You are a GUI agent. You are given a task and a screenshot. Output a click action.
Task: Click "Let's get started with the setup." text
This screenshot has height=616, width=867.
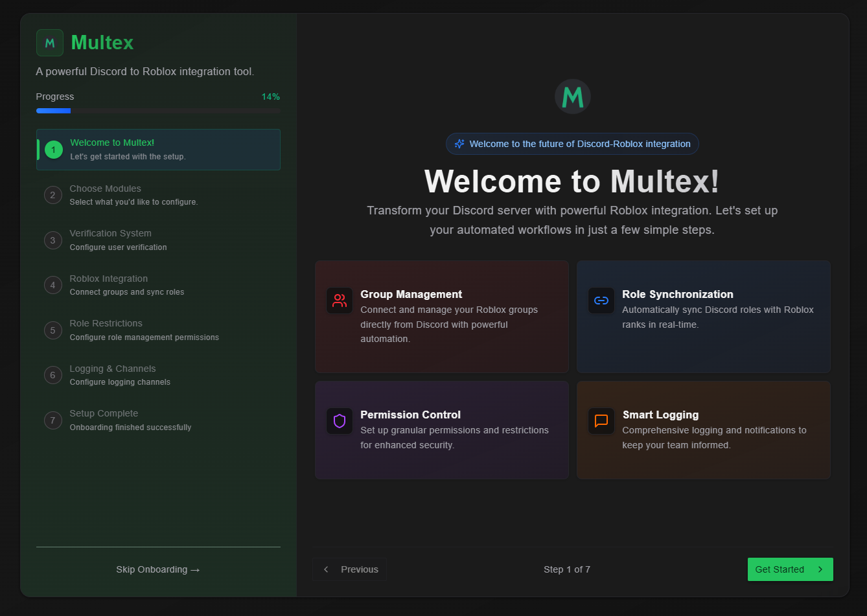click(x=128, y=157)
